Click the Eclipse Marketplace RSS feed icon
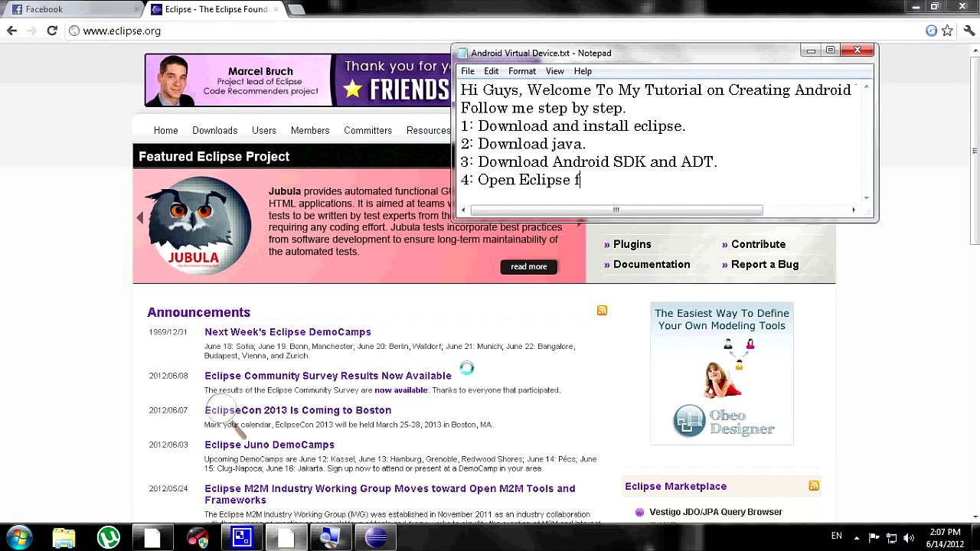Image resolution: width=980 pixels, height=551 pixels. 814,486
